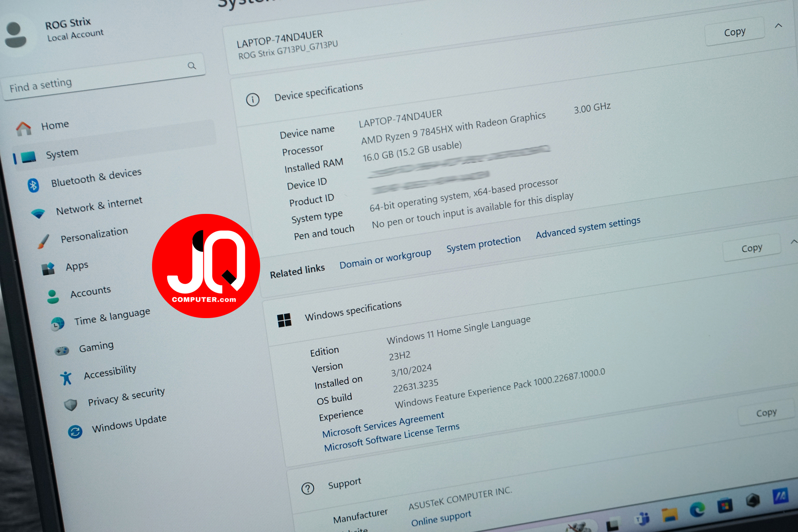Viewport: 798px width, 532px height.
Task: Click the Accessibility figure icon
Action: [x=66, y=378]
